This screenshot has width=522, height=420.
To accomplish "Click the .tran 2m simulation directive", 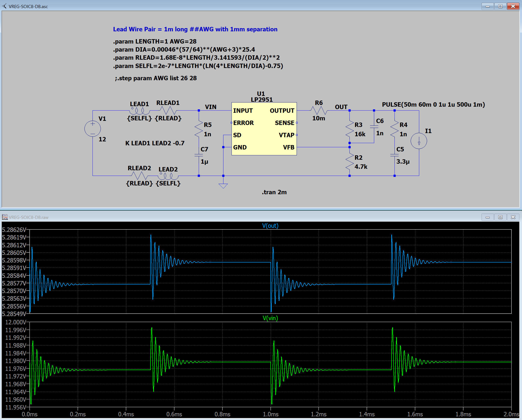I will tap(274, 192).
